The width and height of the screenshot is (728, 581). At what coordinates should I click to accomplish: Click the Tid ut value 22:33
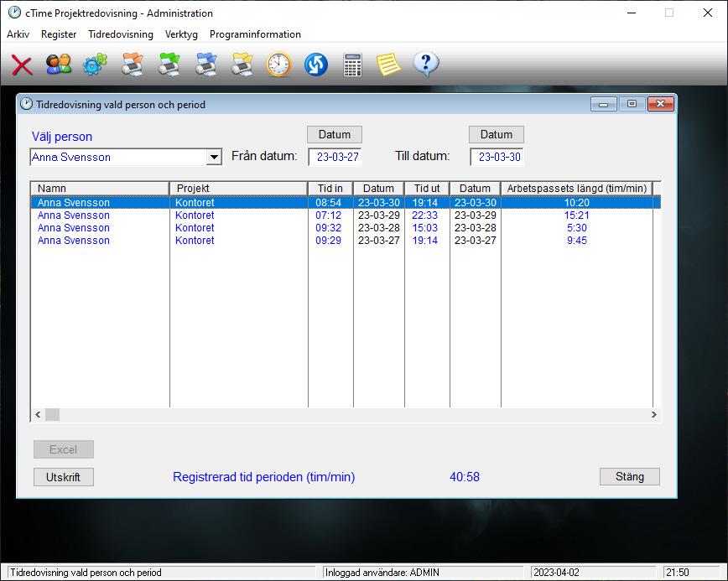point(425,215)
